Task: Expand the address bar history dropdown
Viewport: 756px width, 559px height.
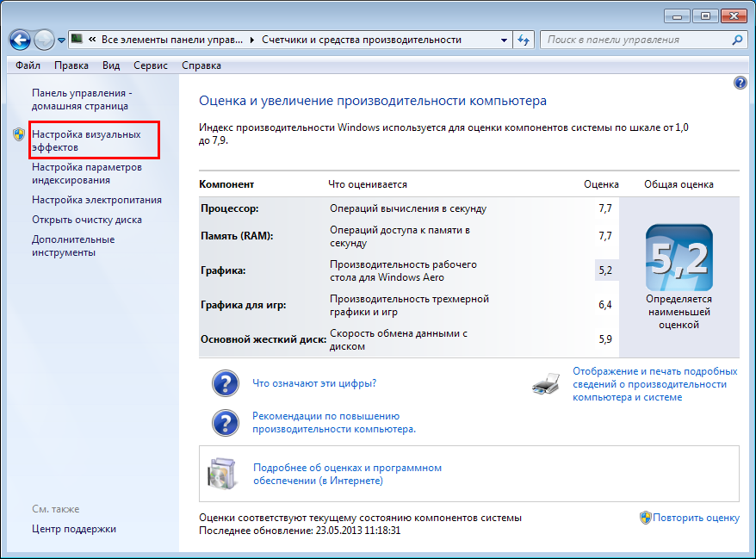Action: [503, 40]
